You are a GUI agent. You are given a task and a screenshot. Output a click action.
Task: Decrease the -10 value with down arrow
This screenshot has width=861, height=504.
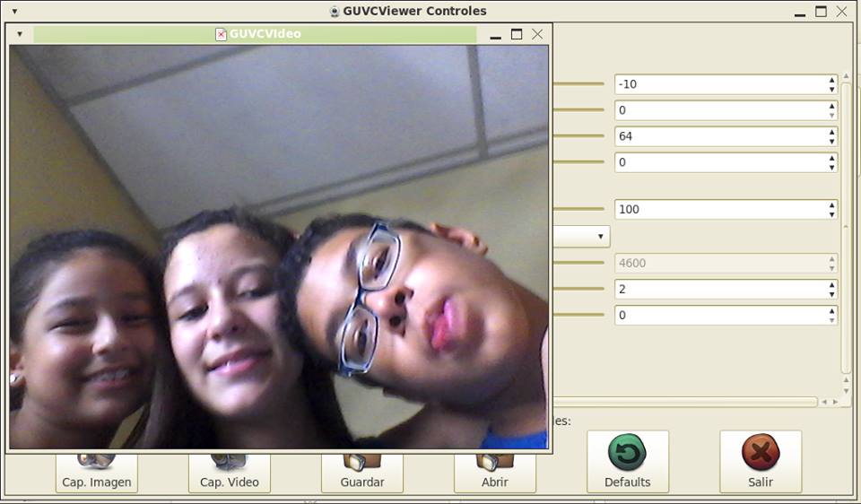(x=832, y=89)
